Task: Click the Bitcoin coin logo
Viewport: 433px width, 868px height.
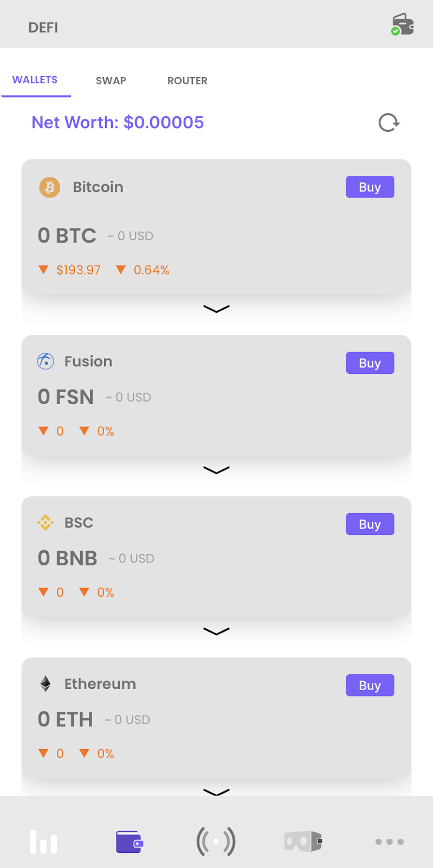Action: tap(49, 187)
